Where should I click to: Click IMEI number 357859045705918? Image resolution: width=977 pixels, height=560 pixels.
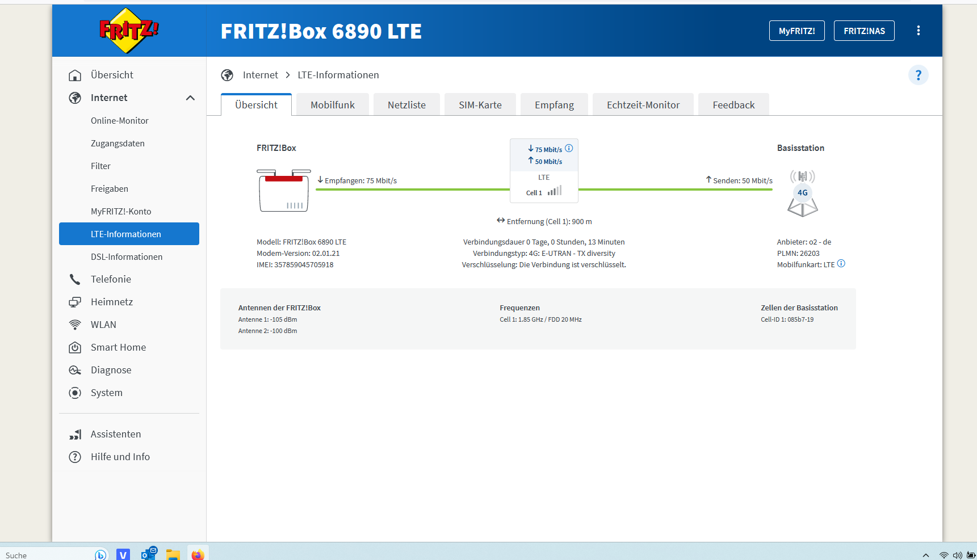(x=304, y=265)
